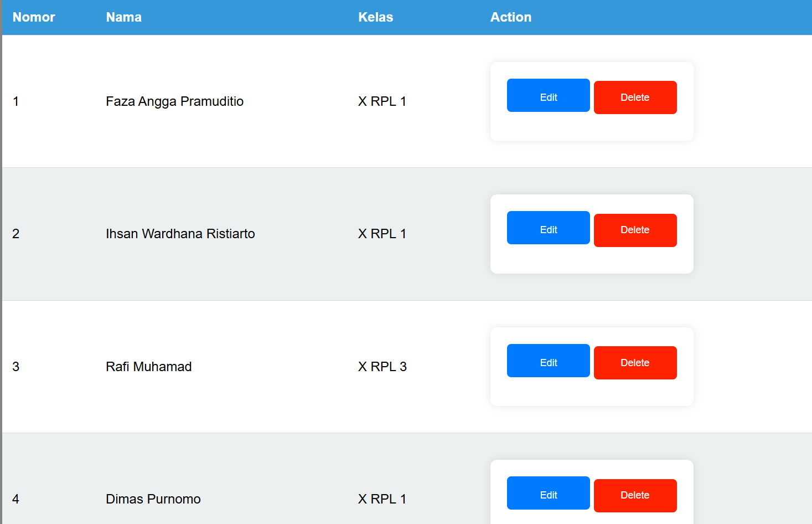The height and width of the screenshot is (524, 812).
Task: Open Edit for Rafi Muhamad
Action: pyautogui.click(x=548, y=361)
